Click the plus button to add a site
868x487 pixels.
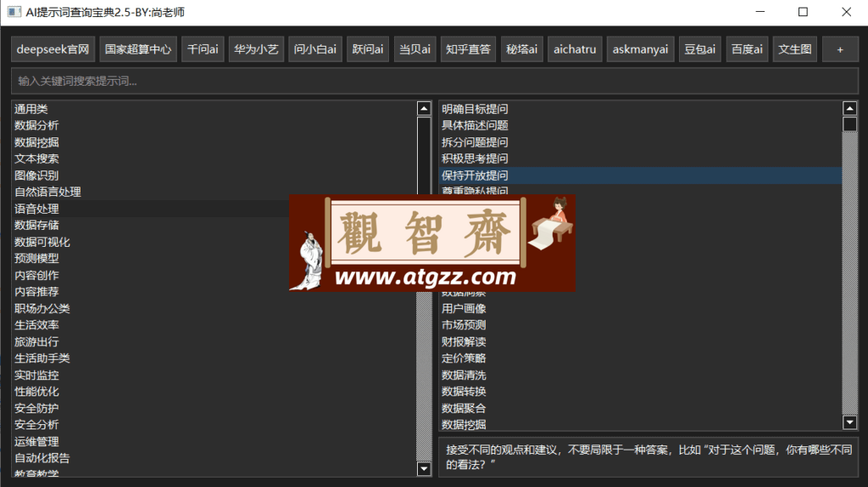click(x=840, y=49)
